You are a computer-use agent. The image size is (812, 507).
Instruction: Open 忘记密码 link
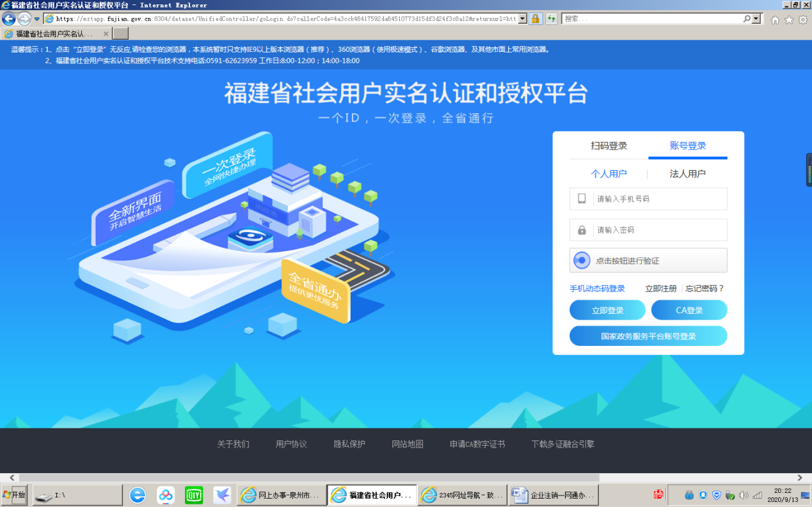[705, 288]
